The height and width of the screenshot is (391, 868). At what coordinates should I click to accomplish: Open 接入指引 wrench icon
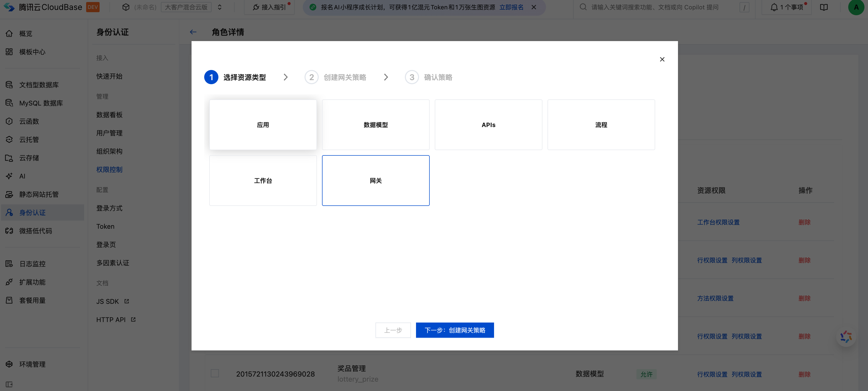coord(256,7)
